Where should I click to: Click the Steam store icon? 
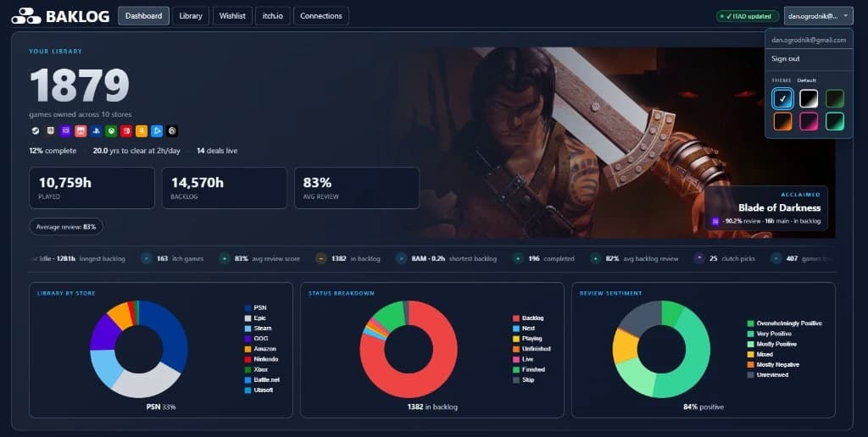click(x=36, y=131)
